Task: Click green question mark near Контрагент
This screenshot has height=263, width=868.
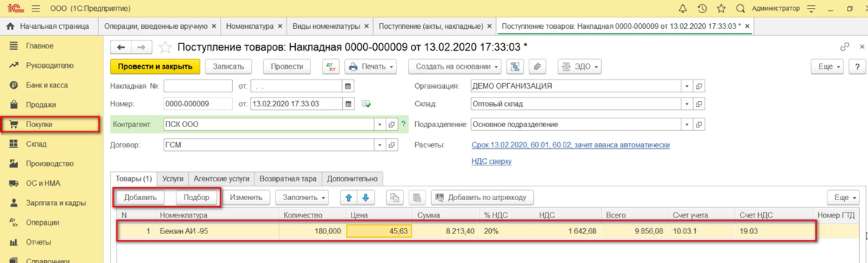Action: (403, 124)
